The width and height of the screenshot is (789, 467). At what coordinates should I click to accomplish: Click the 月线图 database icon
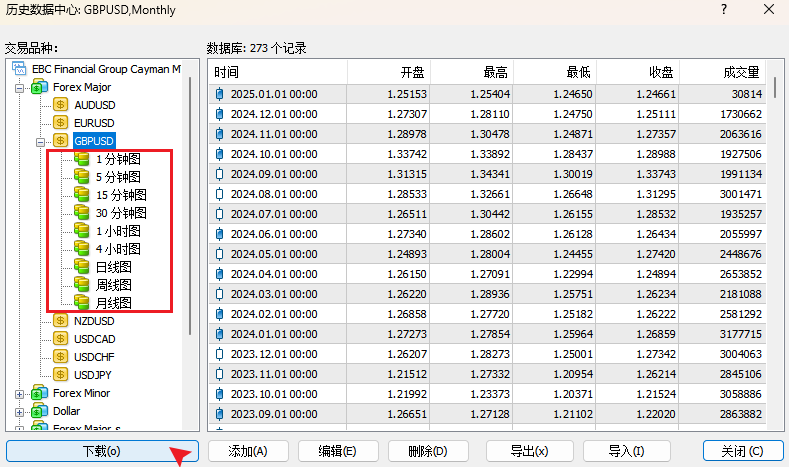tap(82, 302)
